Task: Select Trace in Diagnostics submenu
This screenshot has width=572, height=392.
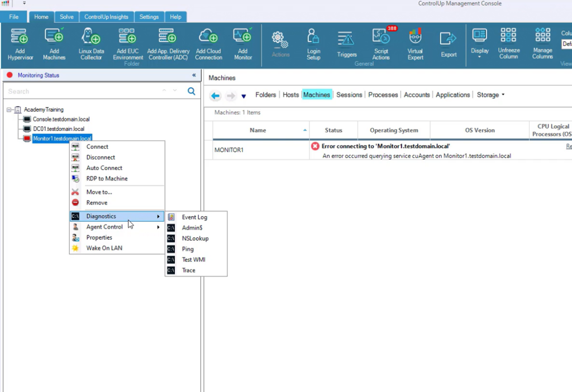Action: click(196, 270)
